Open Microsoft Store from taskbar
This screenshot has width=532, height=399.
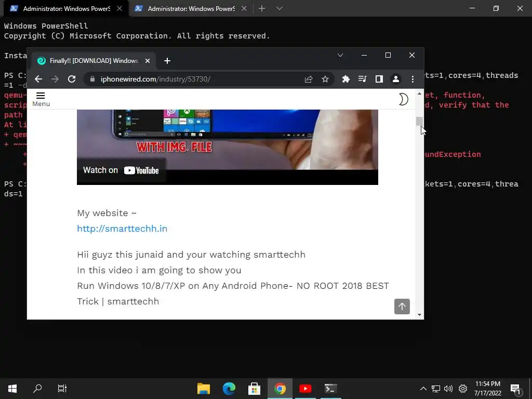click(254, 389)
